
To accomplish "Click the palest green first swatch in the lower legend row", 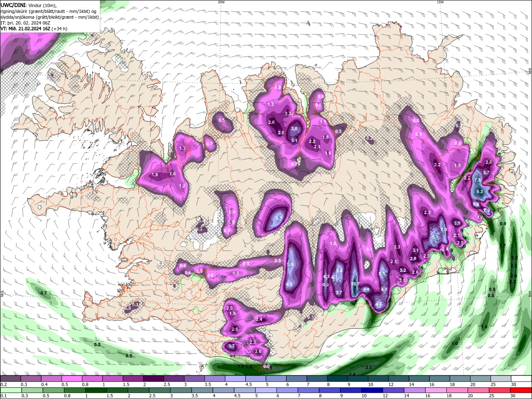I will (11, 390).
